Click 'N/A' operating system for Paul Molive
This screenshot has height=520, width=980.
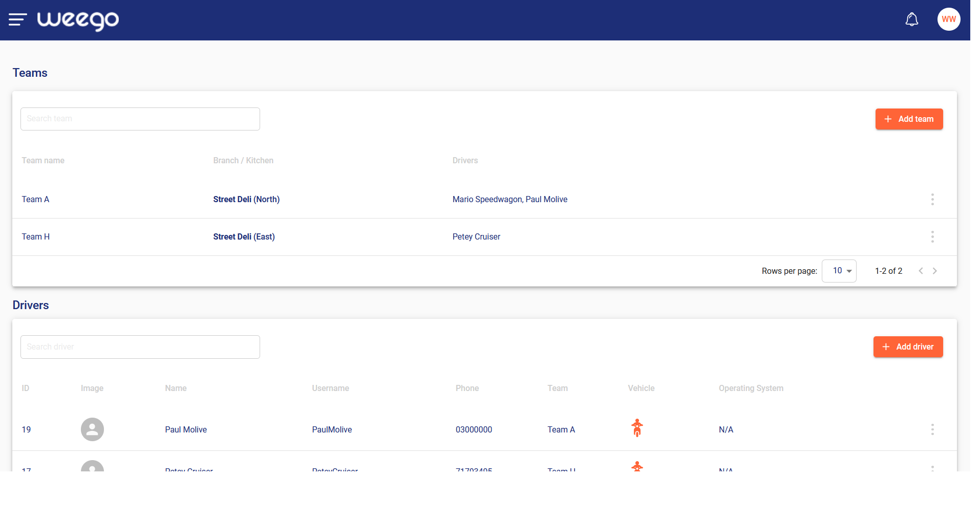[726, 430]
